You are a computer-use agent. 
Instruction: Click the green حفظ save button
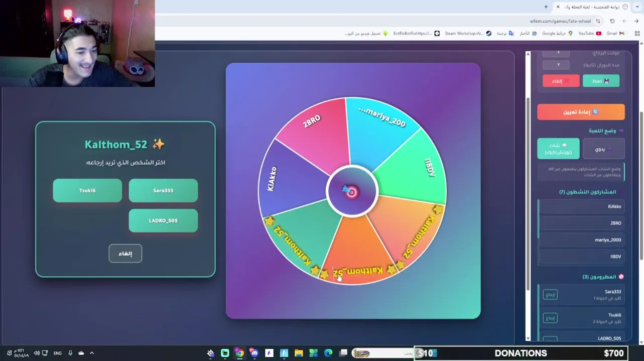point(601,81)
